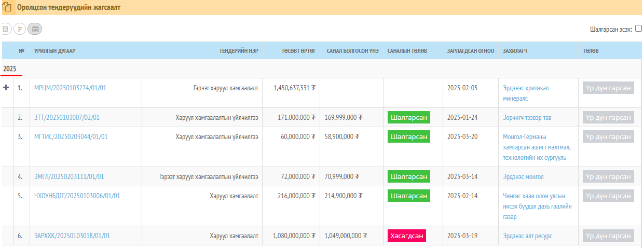Click Үр дүн гарсан button for ЧХОУНБДГГ tender
644x248 pixels.
[x=608, y=196]
